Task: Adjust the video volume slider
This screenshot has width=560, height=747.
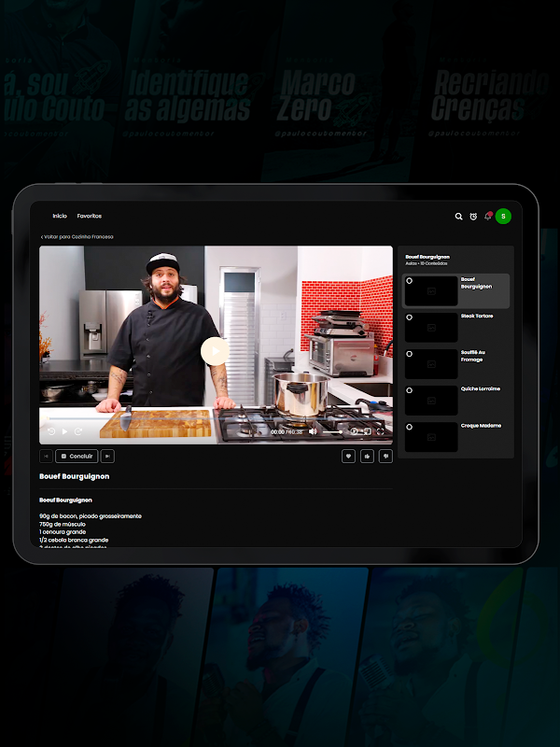Action: click(x=332, y=431)
